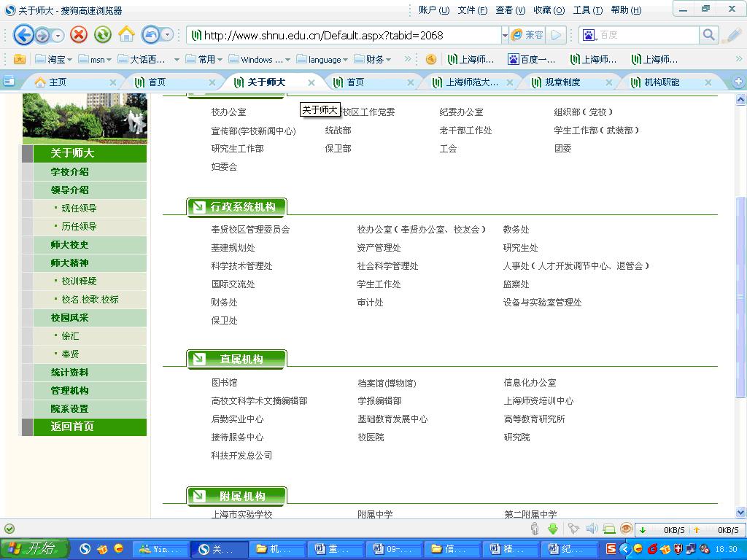Toggle the 兼容 compatibility mode button
The image size is (747, 560).
[527, 35]
